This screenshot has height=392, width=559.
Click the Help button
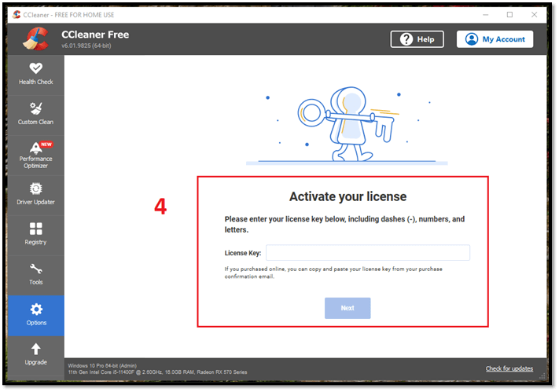[417, 39]
